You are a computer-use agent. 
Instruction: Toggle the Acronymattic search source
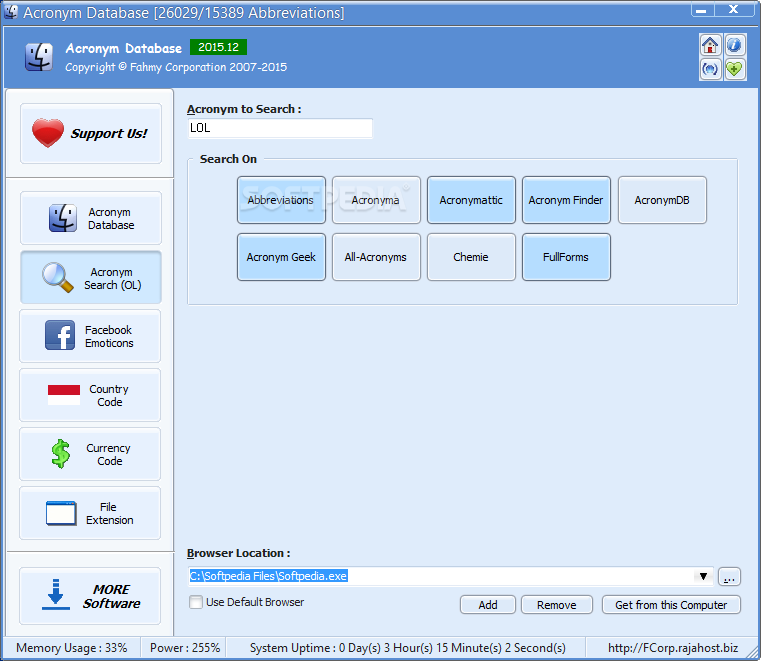(x=471, y=200)
